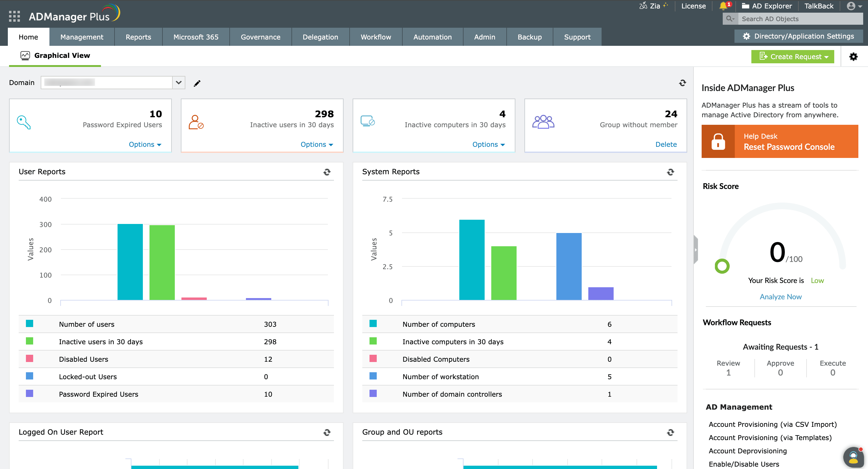
Task: Open the apps grid launcher icon
Action: 14,16
